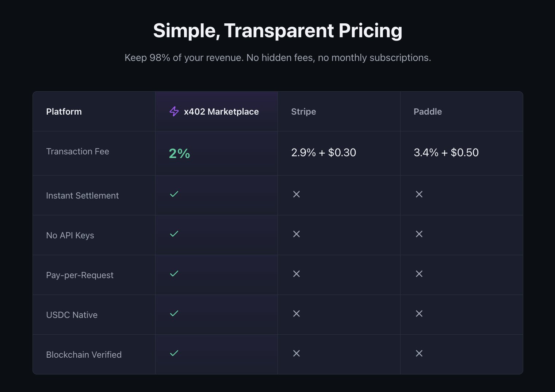Click Stripe's 2.9% + $0.30 fee
This screenshot has width=555, height=392.
pos(324,153)
